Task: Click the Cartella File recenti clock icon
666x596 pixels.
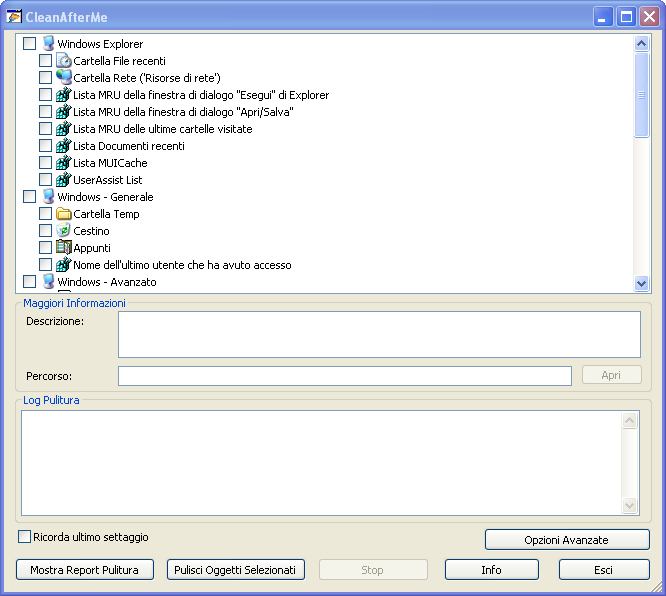Action: pos(64,61)
